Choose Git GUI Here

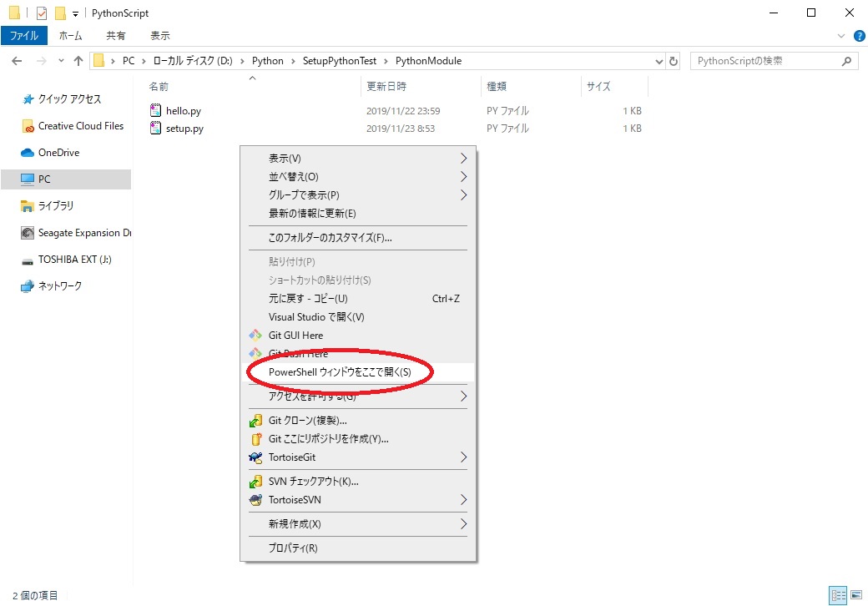pyautogui.click(x=358, y=335)
